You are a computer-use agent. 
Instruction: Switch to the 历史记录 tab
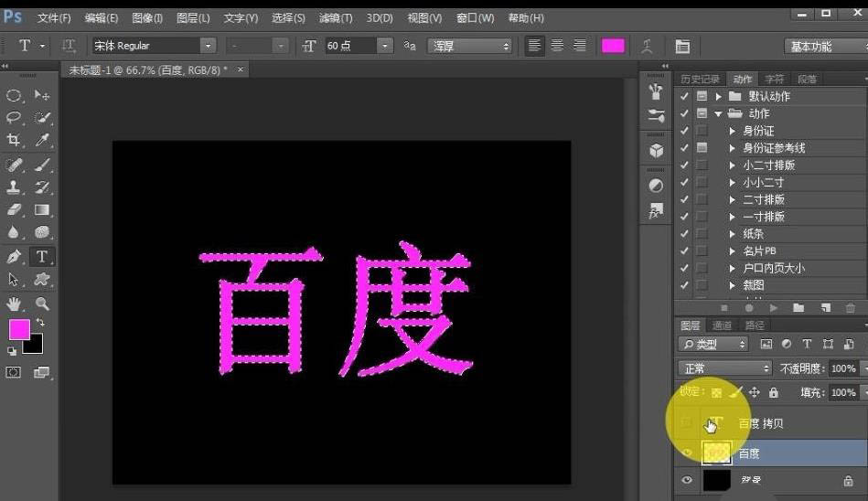(x=700, y=80)
